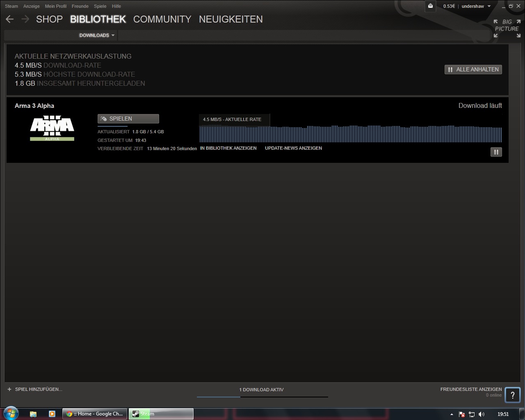Open the Freunde menu
Screen dimensions: 525x420
coord(80,6)
